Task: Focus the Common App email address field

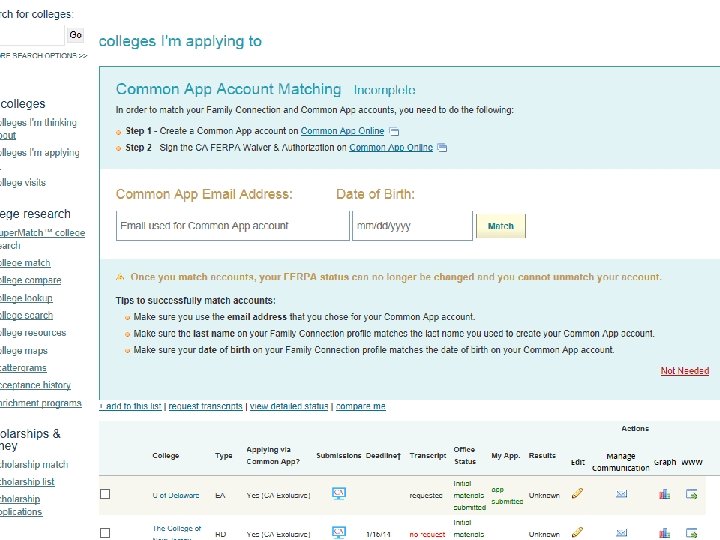Action: (233, 225)
